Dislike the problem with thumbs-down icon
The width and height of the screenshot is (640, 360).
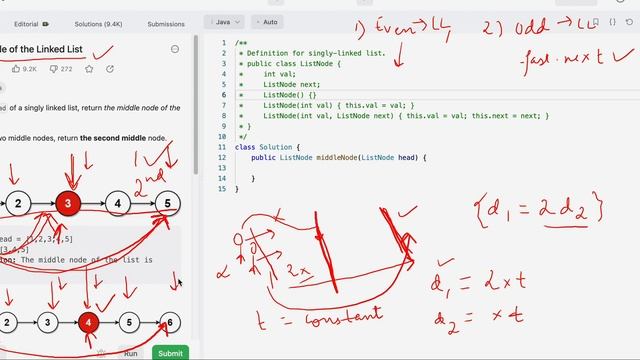(x=53, y=69)
